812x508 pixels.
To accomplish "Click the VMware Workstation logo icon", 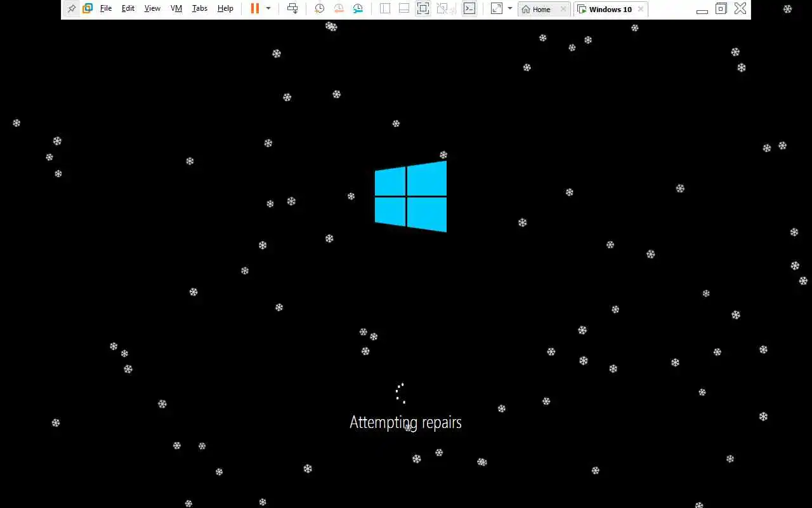I will click(x=88, y=9).
